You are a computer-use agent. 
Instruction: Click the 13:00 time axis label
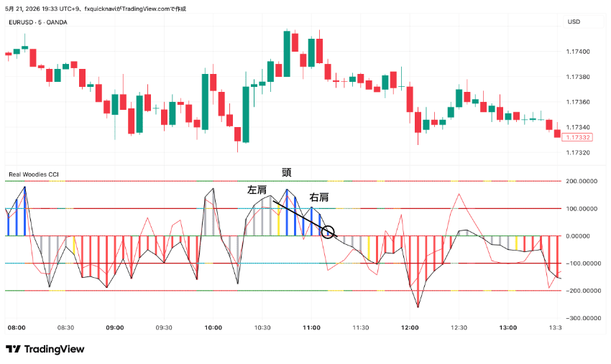[x=508, y=328]
